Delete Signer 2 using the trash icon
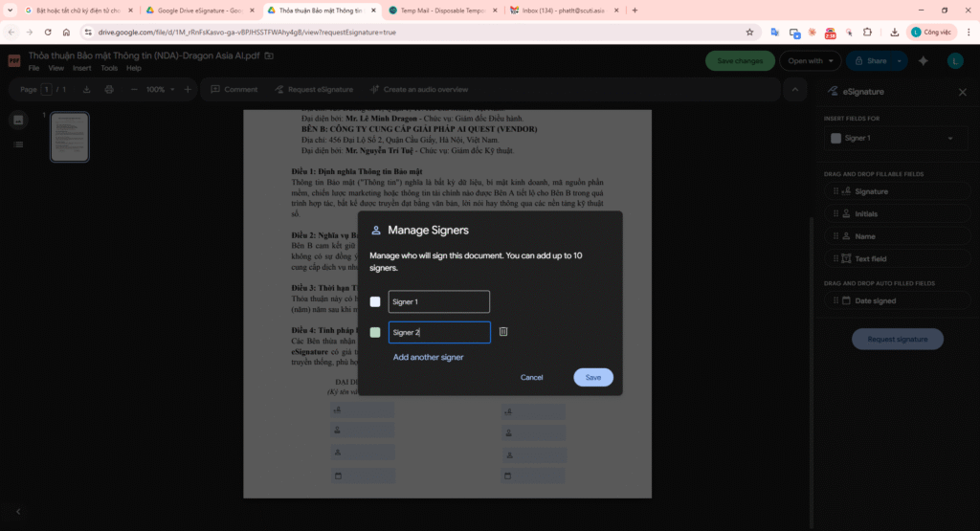 pos(503,332)
